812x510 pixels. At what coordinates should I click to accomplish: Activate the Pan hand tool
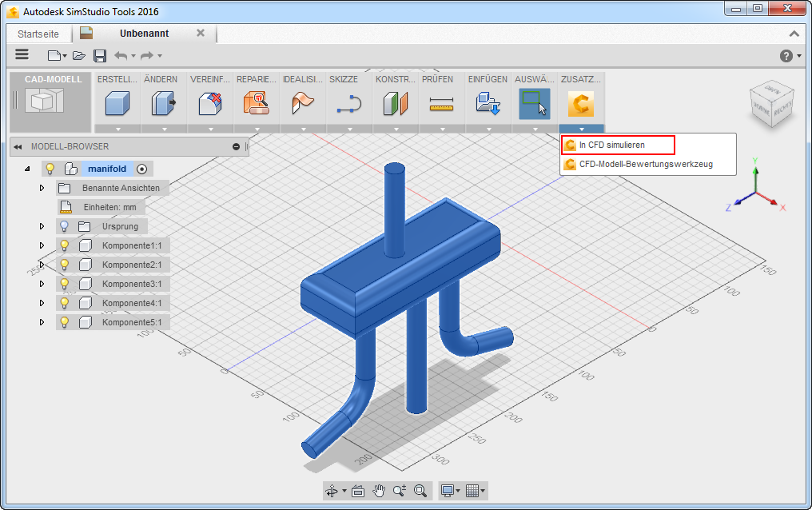(379, 490)
